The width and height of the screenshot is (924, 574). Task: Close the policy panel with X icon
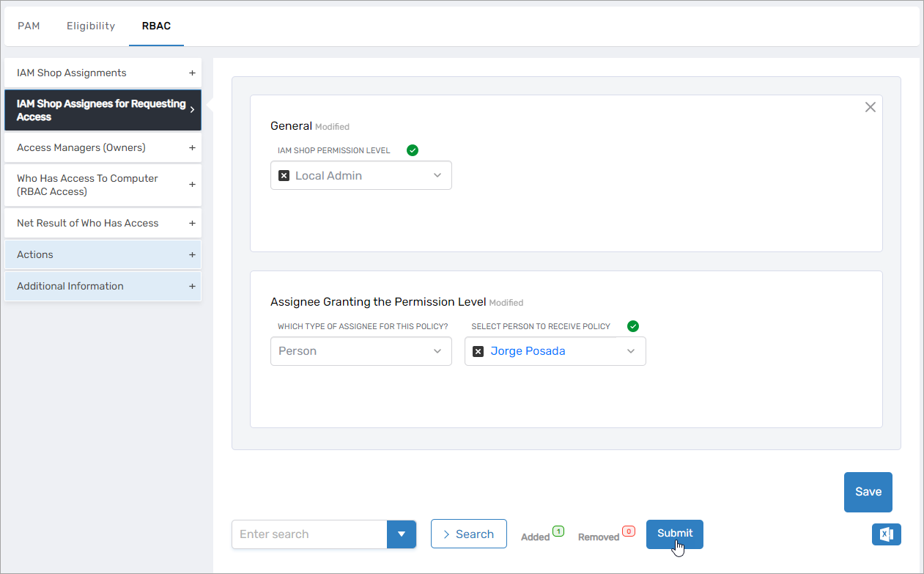pyautogui.click(x=870, y=108)
